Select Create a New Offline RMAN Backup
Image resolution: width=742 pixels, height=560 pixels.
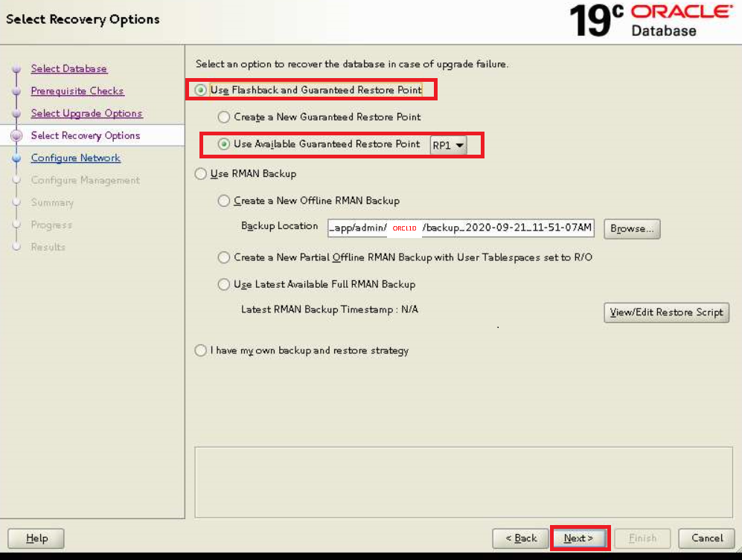click(224, 201)
